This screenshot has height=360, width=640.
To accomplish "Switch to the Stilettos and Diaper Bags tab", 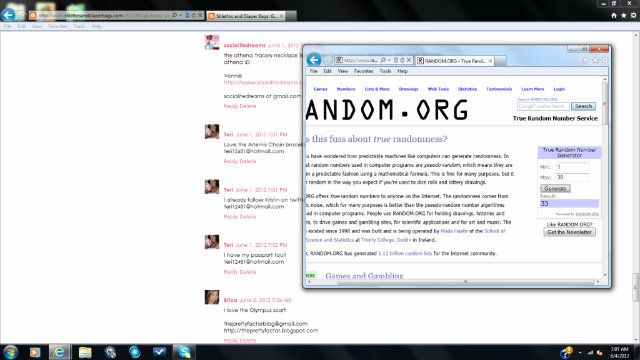I will tap(246, 16).
